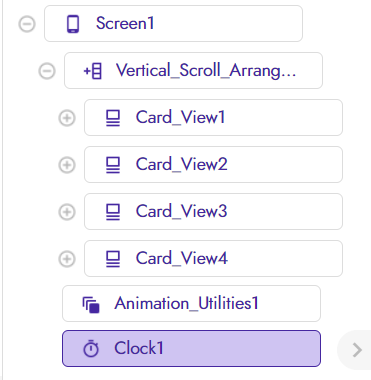Viewport: 371px width, 380px height.
Task: Expand the Card_View3 node
Action: (x=67, y=212)
